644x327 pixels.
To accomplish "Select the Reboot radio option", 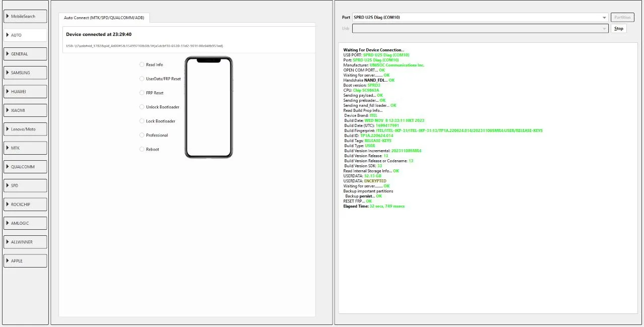I will (142, 149).
